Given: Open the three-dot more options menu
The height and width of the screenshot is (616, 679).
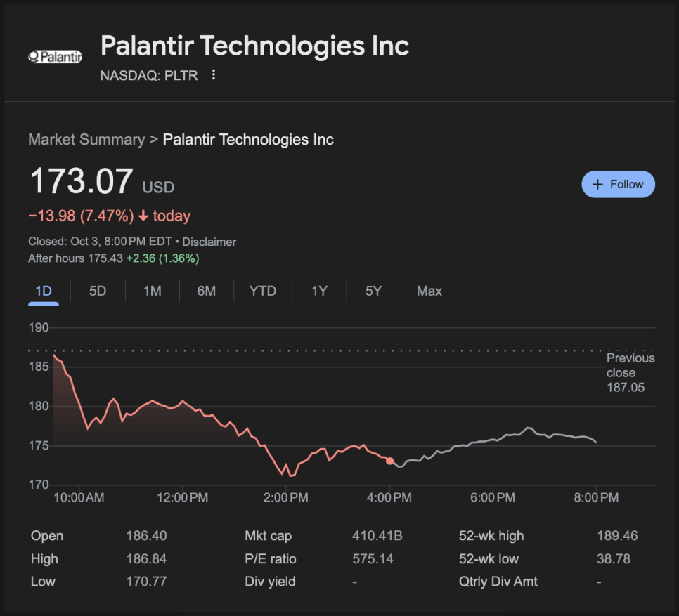Looking at the screenshot, I should tap(214, 75).
